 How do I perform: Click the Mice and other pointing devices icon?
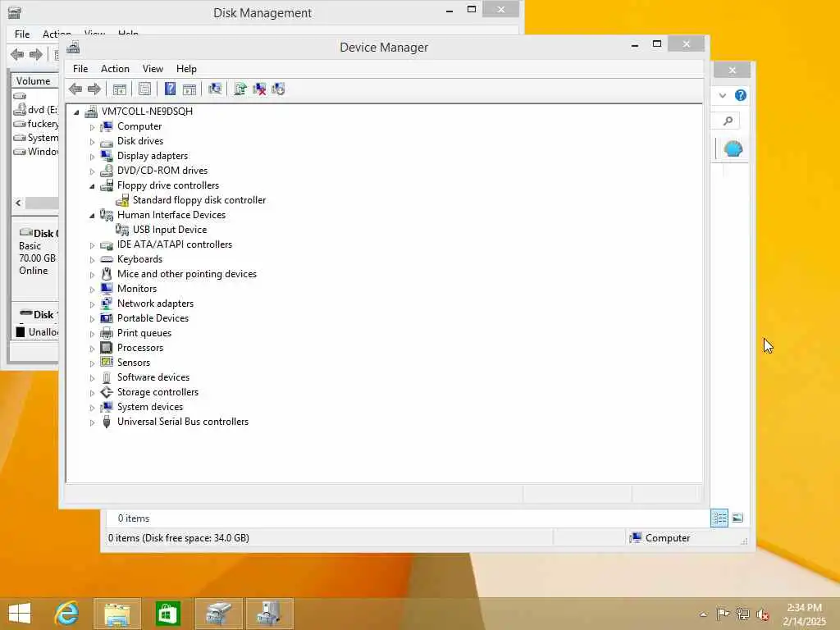[107, 274]
